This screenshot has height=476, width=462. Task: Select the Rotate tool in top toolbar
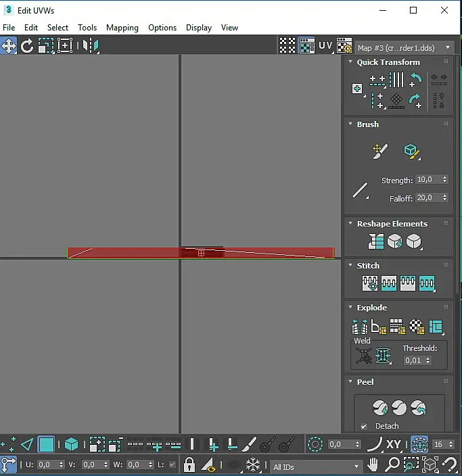point(27,46)
